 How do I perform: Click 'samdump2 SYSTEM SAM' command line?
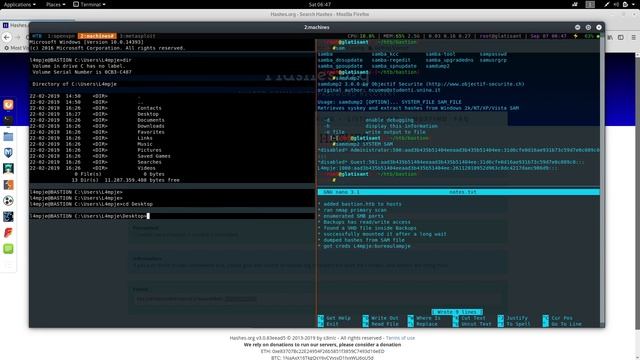pyautogui.click(x=362, y=144)
